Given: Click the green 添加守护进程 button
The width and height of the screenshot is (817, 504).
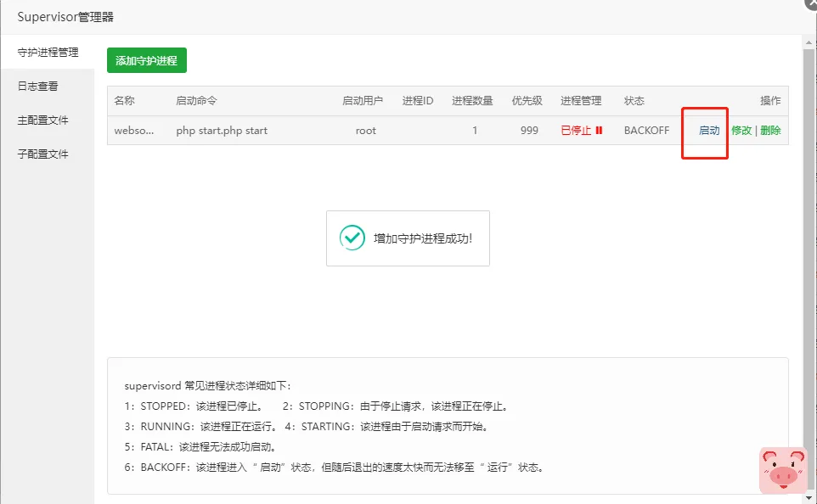Looking at the screenshot, I should [147, 60].
